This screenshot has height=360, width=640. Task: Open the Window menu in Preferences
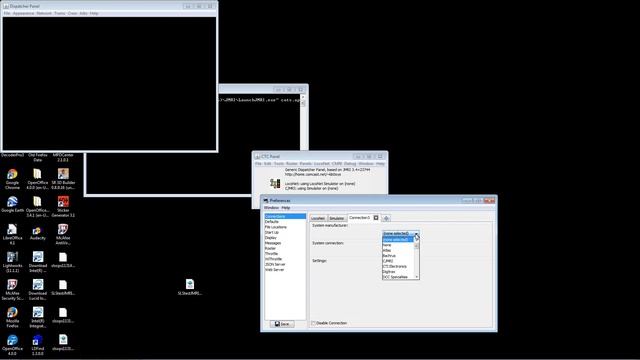click(271, 208)
